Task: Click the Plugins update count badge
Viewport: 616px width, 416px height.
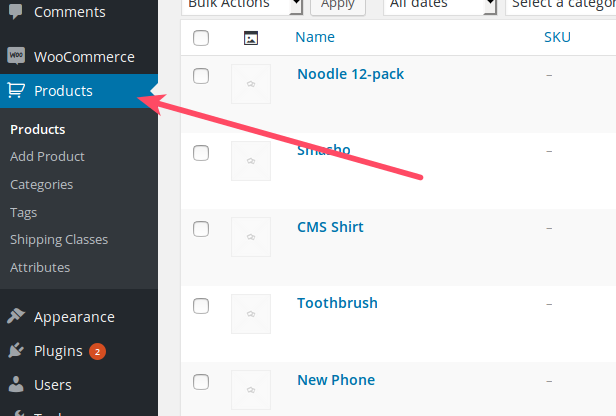Action: 97,351
